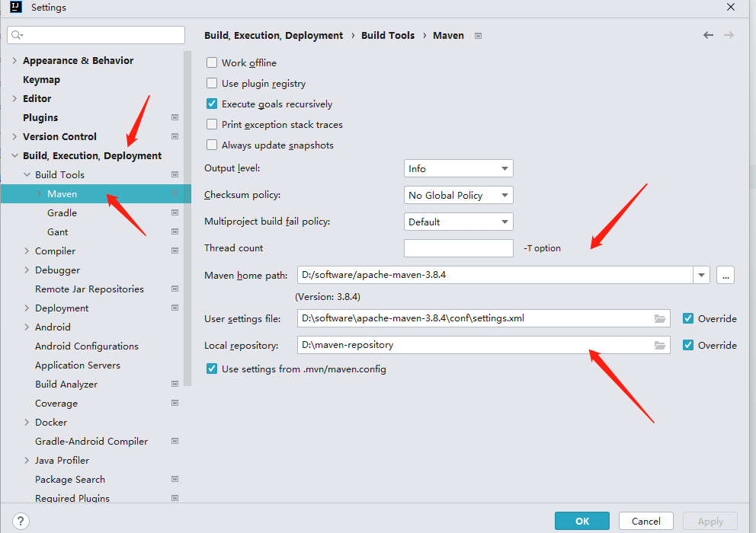Select Gradle under Build Tools
Screen dimensions: 756x533
pos(62,212)
